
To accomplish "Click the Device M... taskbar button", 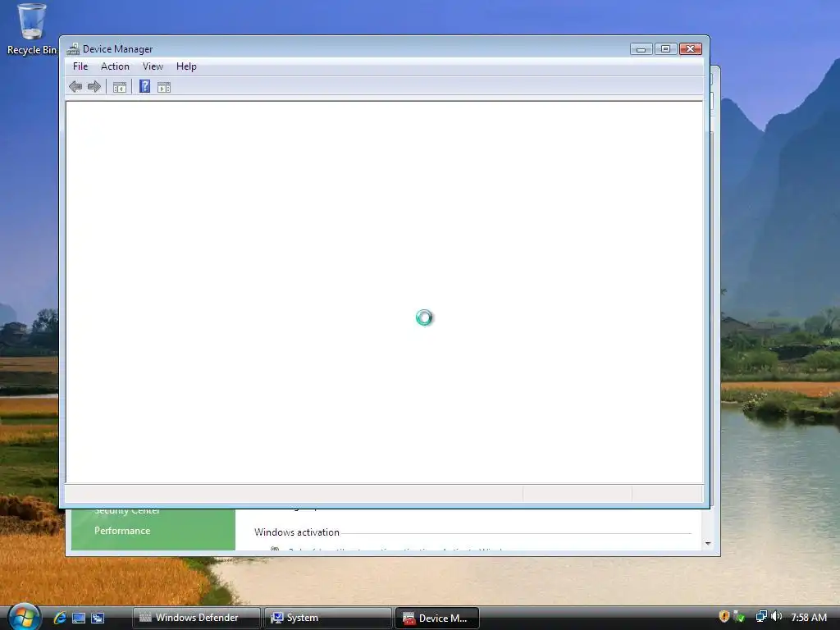I will click(436, 618).
